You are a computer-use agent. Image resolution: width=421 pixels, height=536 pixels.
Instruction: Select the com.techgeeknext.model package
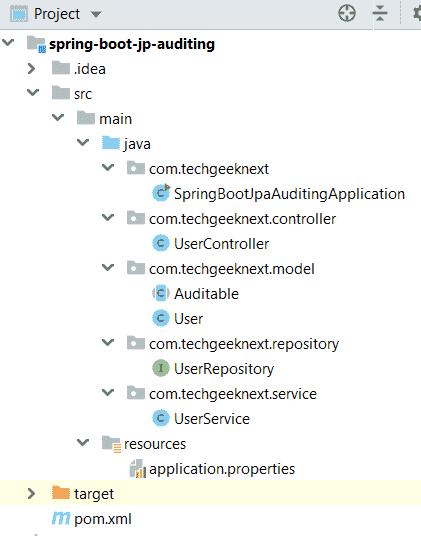point(232,269)
